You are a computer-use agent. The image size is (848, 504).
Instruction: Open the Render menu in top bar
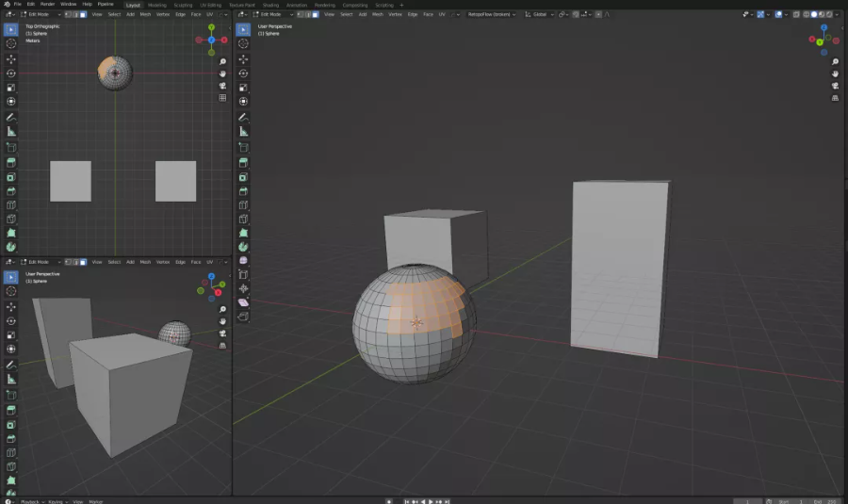coord(48,4)
